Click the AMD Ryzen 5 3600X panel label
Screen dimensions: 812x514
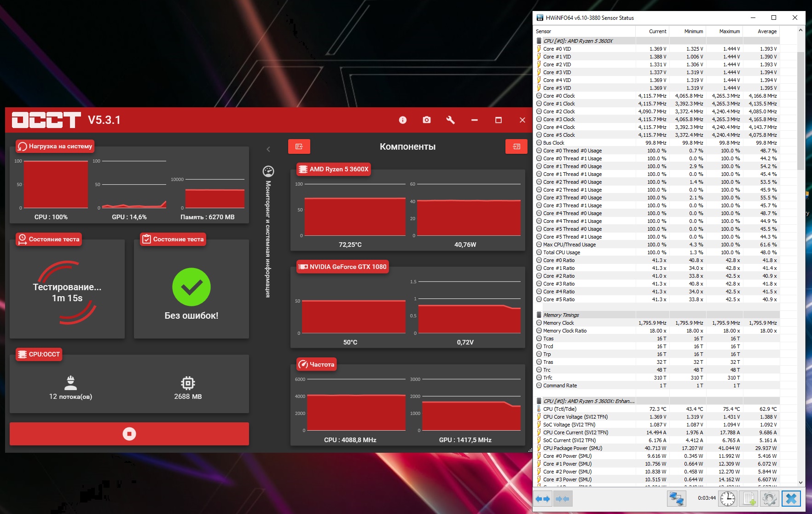[x=333, y=169]
